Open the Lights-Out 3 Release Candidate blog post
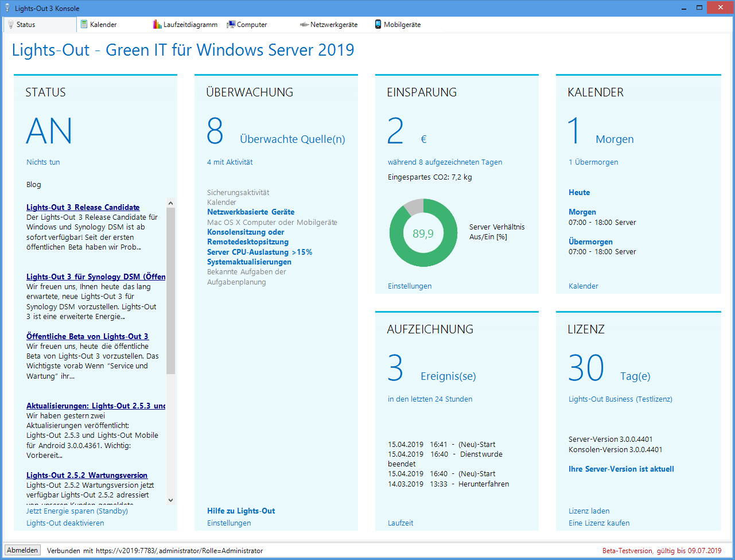 [83, 207]
